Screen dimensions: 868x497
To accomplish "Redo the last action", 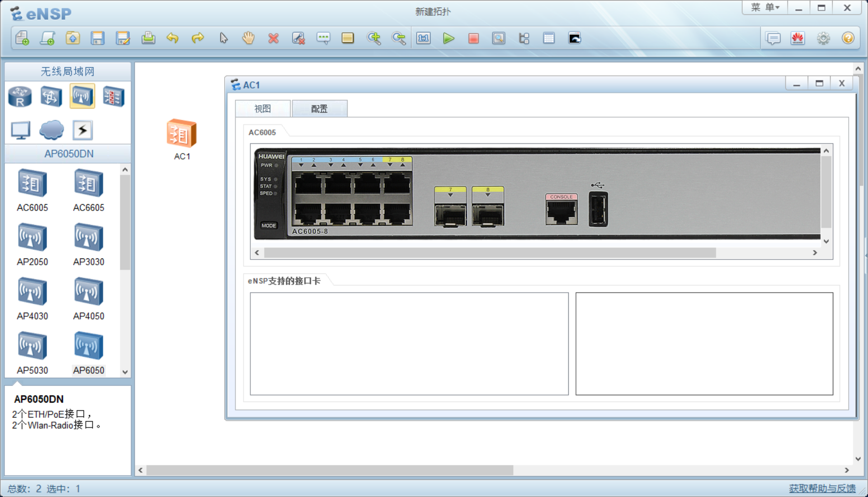I will point(198,38).
